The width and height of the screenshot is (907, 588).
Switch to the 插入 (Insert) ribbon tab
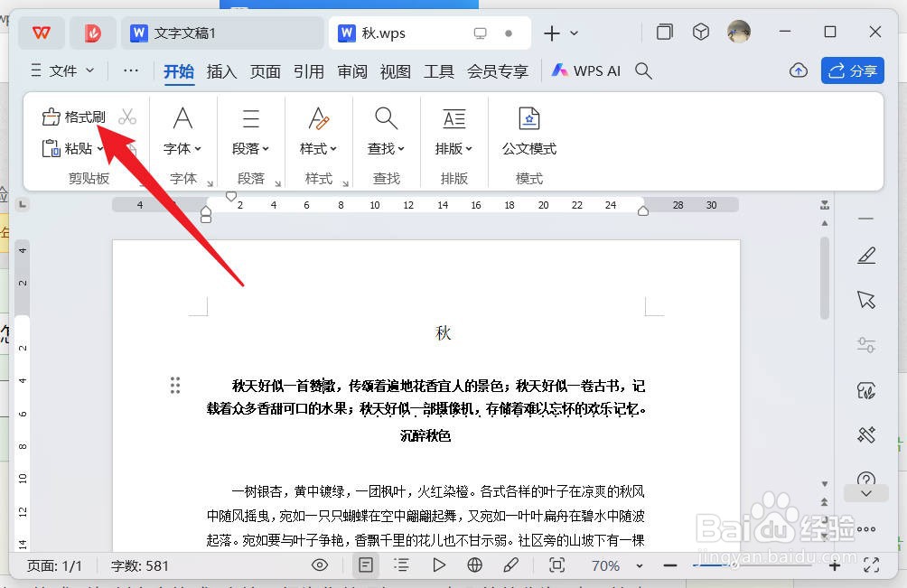pyautogui.click(x=221, y=71)
